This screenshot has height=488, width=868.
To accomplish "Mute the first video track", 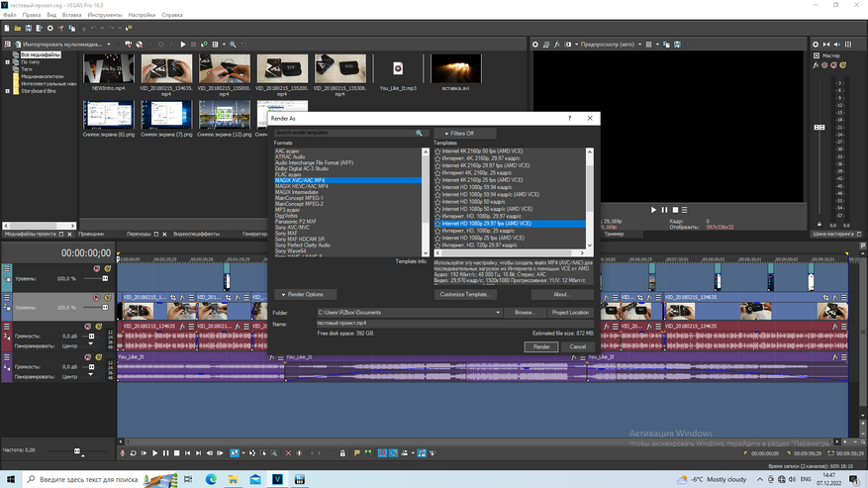I will [96, 268].
